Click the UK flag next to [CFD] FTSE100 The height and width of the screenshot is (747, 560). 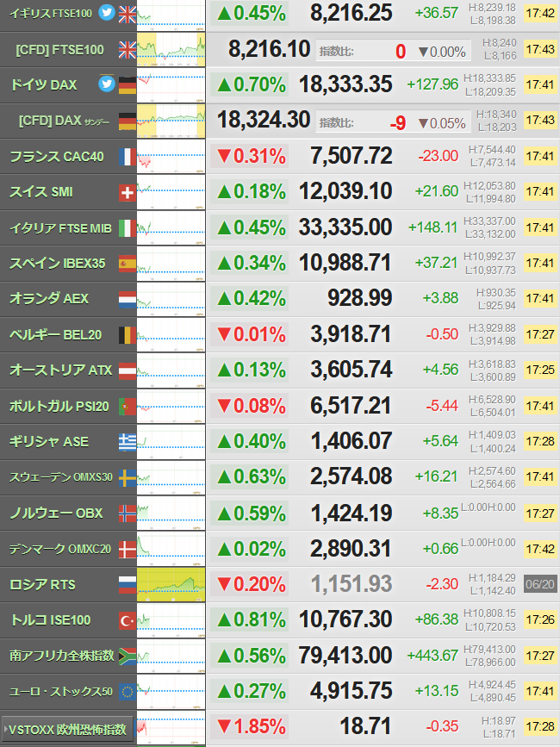[128, 50]
